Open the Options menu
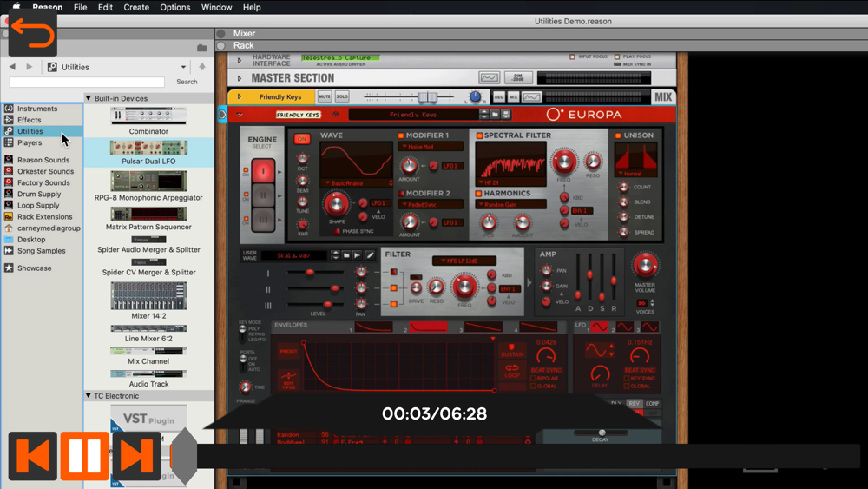This screenshot has width=868, height=489. tap(175, 7)
